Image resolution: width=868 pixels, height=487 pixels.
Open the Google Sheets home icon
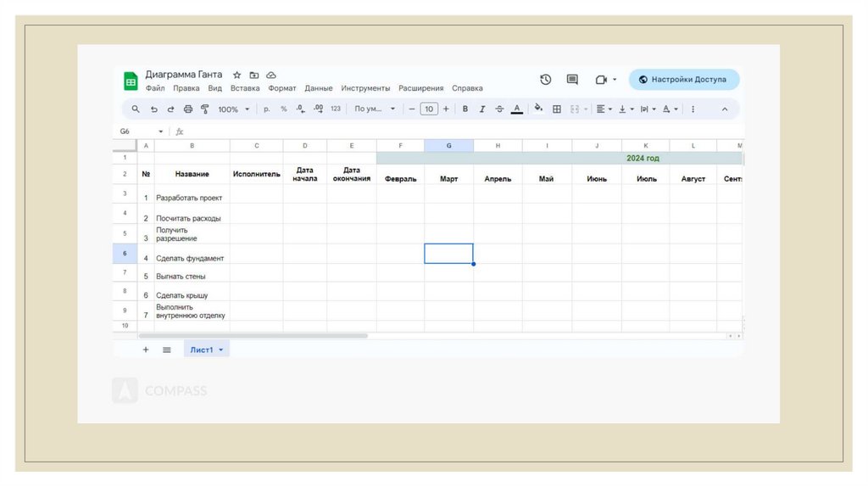(131, 81)
